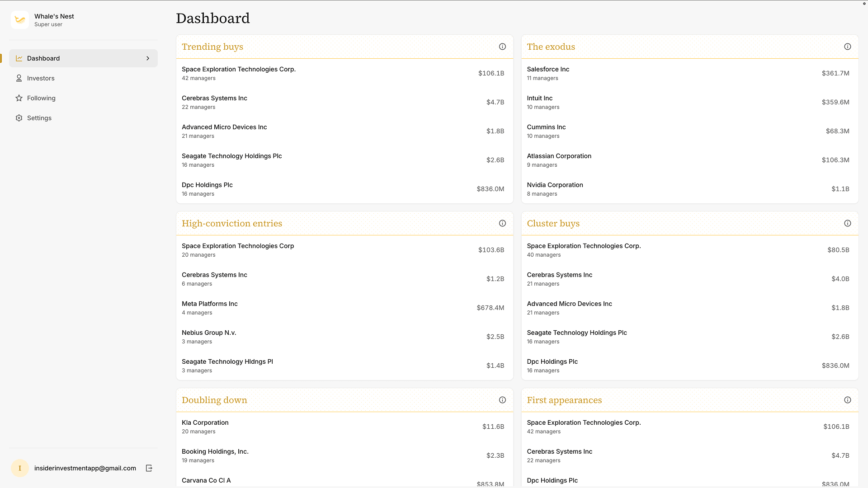Open Nebius Group N.v. row
The width and height of the screenshot is (868, 488).
coord(344,337)
